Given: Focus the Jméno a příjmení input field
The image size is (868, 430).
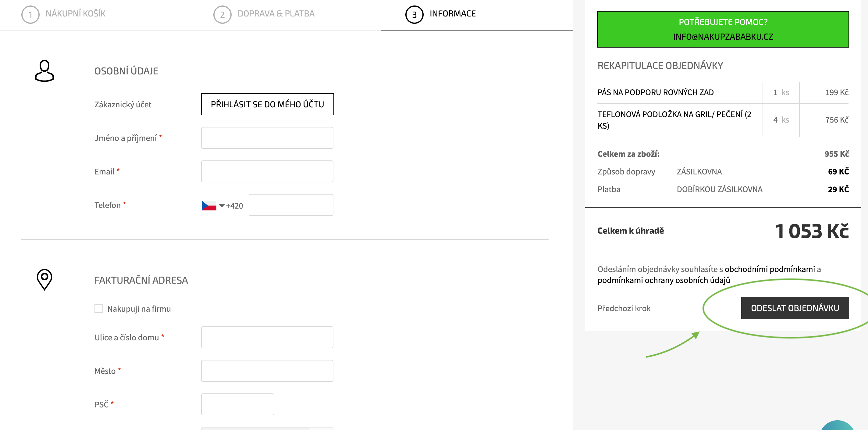Looking at the screenshot, I should (x=267, y=138).
